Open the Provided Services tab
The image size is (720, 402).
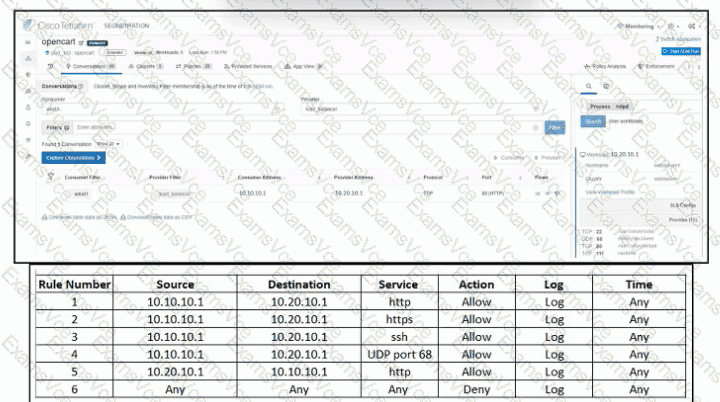click(248, 67)
